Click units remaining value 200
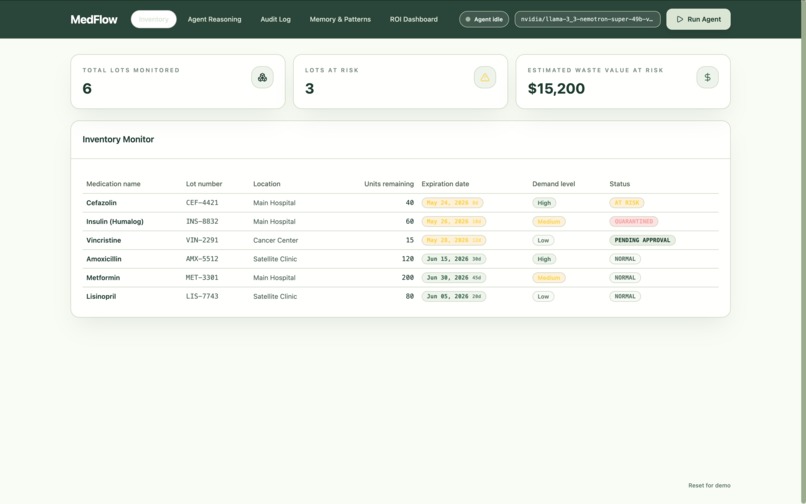The height and width of the screenshot is (504, 806). (408, 277)
